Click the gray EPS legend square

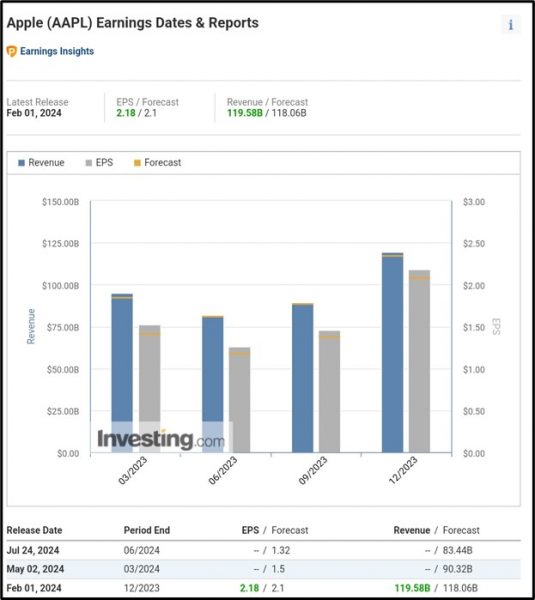88,163
